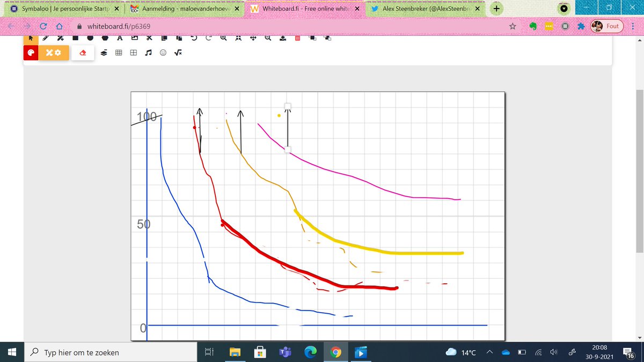
Task: Open the Windows Start menu
Action: [x=12, y=352]
